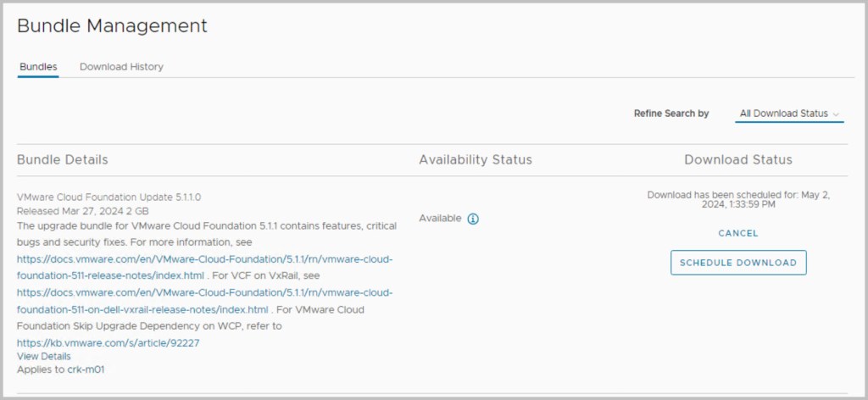Click View Details for the bundle
The height and width of the screenshot is (400, 868).
(44, 357)
